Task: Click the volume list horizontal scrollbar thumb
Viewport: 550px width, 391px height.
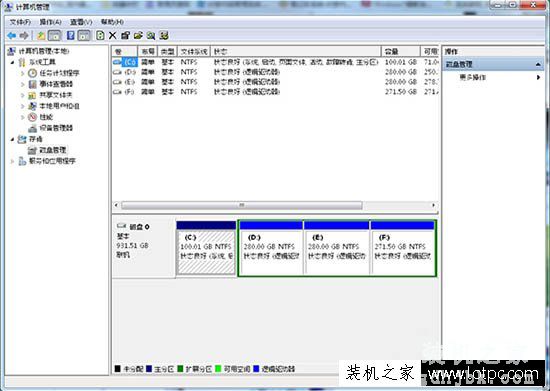Action: point(242,205)
